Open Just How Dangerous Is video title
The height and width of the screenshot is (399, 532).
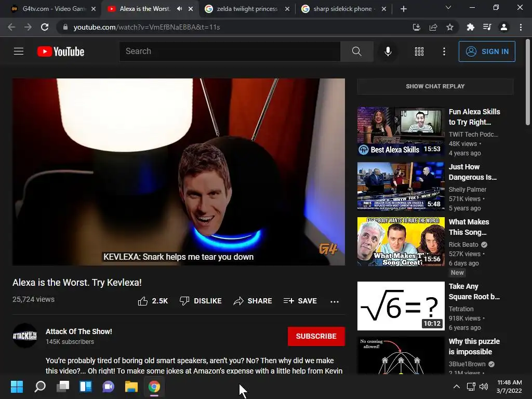tap(473, 172)
